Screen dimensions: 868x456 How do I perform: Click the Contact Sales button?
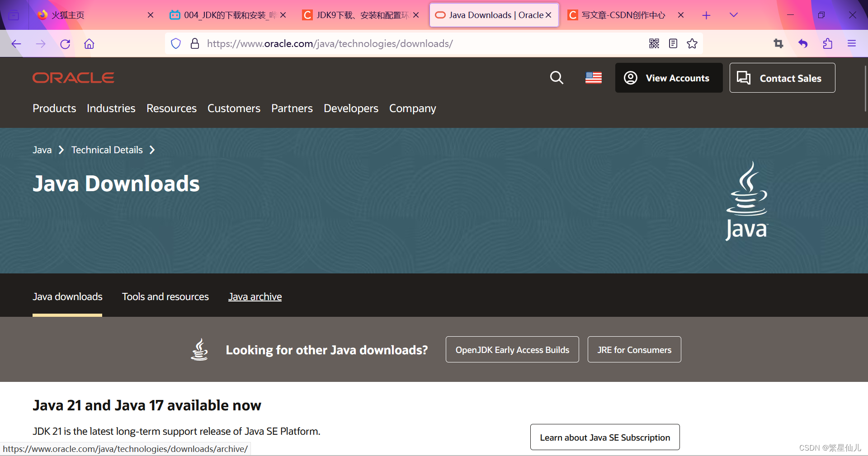(782, 78)
